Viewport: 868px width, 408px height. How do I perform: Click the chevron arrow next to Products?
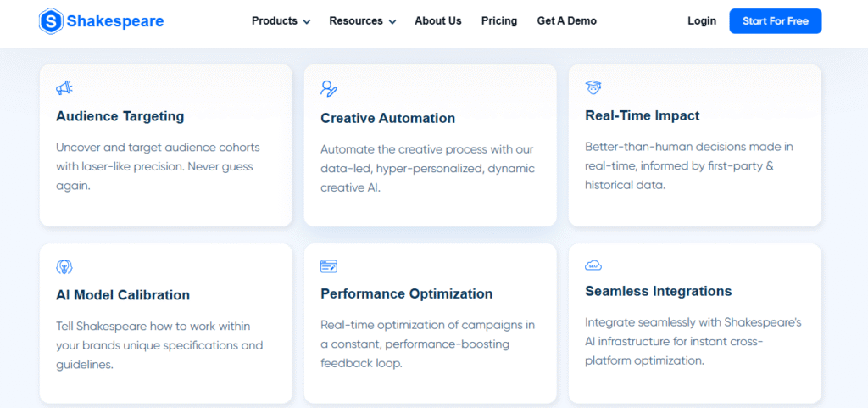(307, 22)
